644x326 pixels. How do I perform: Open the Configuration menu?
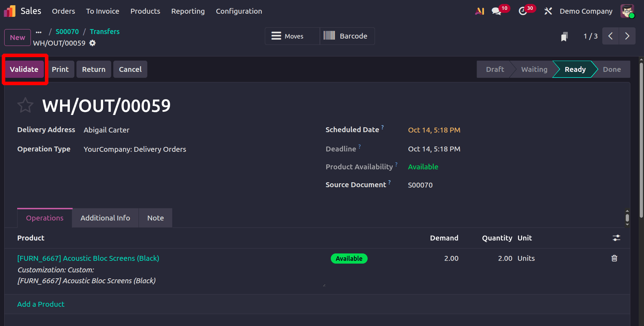[x=239, y=11]
